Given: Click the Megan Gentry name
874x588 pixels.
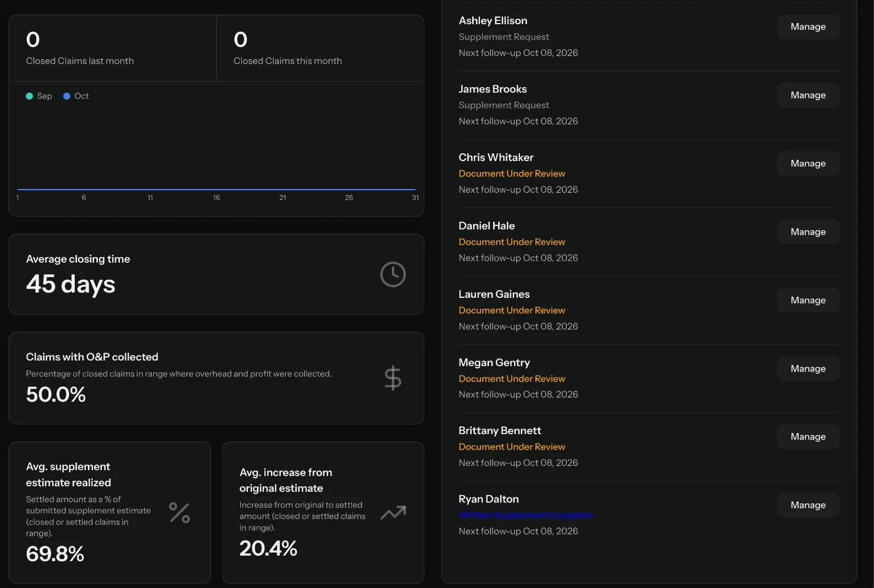Looking at the screenshot, I should coord(494,363).
